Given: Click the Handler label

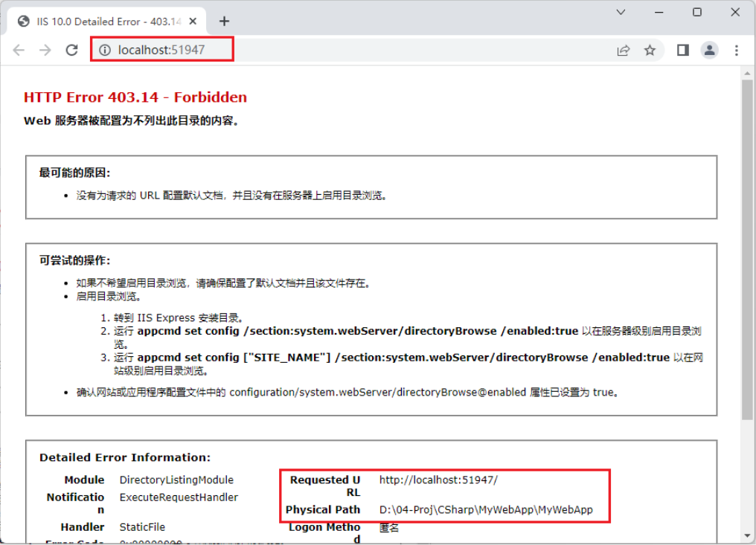Looking at the screenshot, I should tap(83, 527).
